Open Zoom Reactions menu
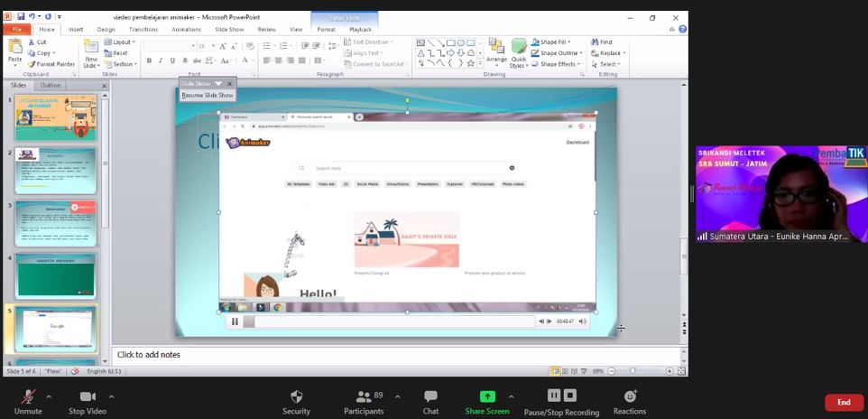868x419 pixels. tap(630, 403)
